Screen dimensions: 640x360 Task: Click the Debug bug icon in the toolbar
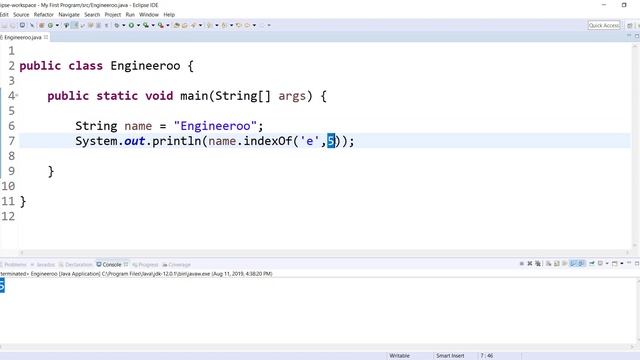point(116,25)
